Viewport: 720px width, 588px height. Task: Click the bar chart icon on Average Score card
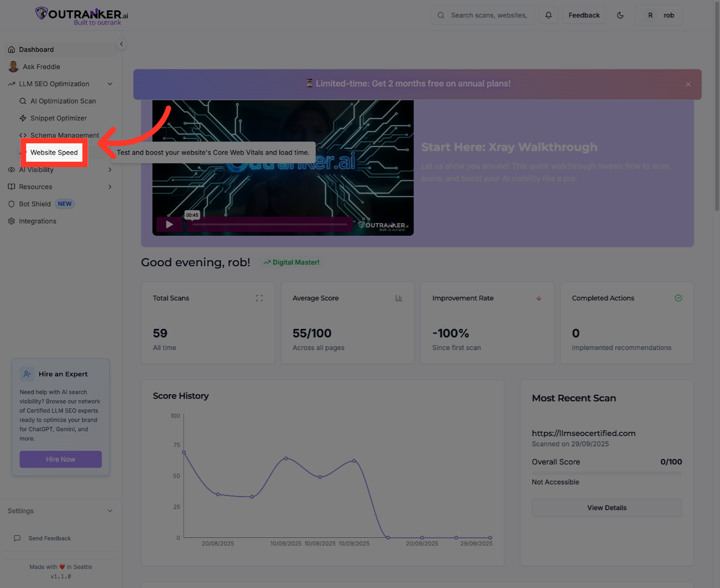(399, 298)
